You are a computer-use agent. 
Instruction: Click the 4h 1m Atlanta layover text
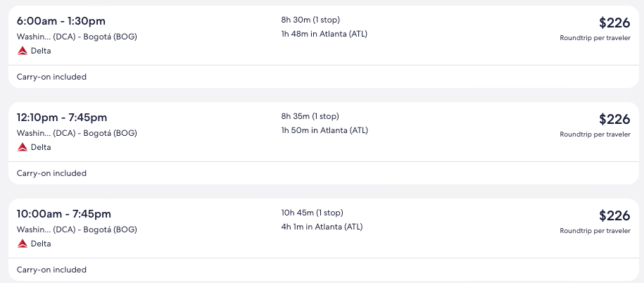(x=322, y=227)
